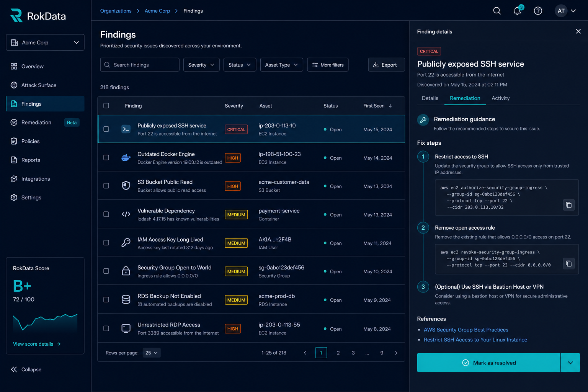Click the Overview grid icon in sidebar
The width and height of the screenshot is (588, 392).
pyautogui.click(x=14, y=66)
